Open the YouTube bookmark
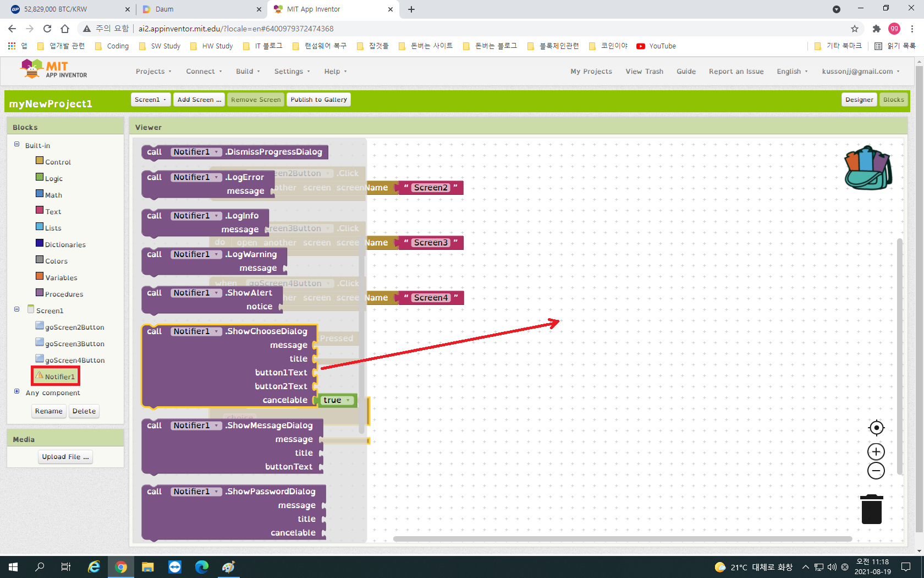The width and height of the screenshot is (924, 578). click(656, 46)
